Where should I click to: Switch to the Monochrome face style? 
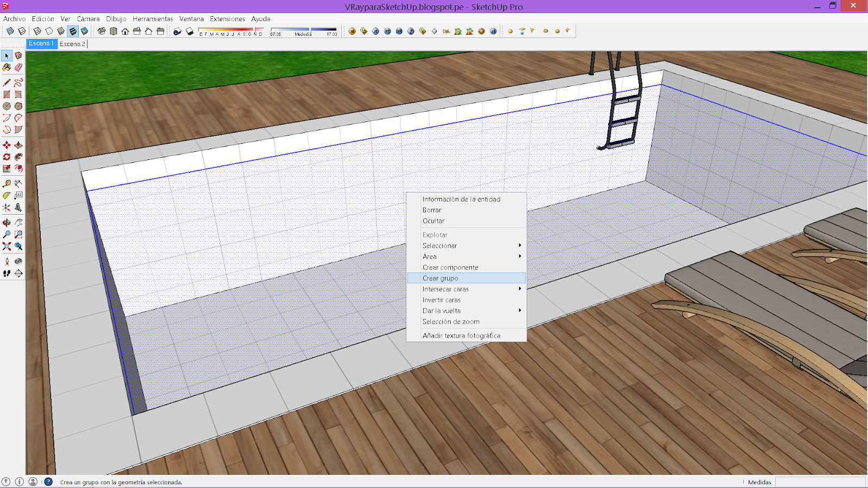point(84,31)
